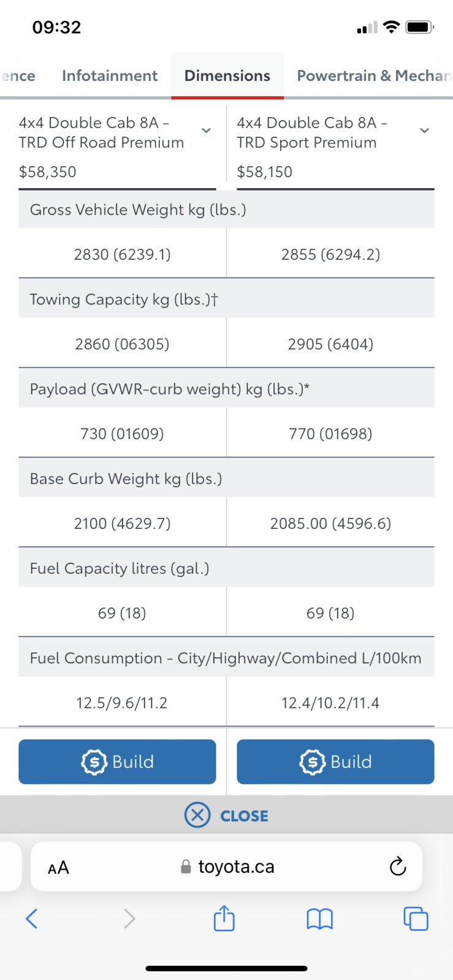The width and height of the screenshot is (453, 980).
Task: Tap the Safari forward arrow
Action: coord(129,918)
